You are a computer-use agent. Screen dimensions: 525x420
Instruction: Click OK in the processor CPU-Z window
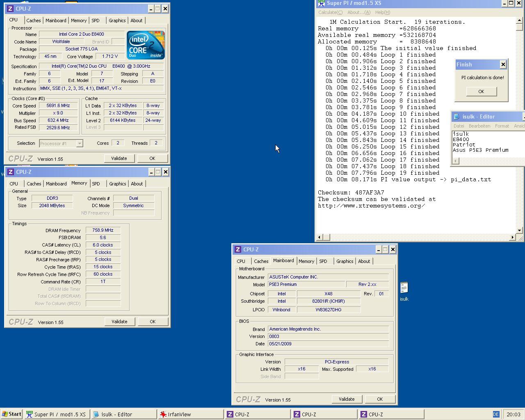click(152, 158)
